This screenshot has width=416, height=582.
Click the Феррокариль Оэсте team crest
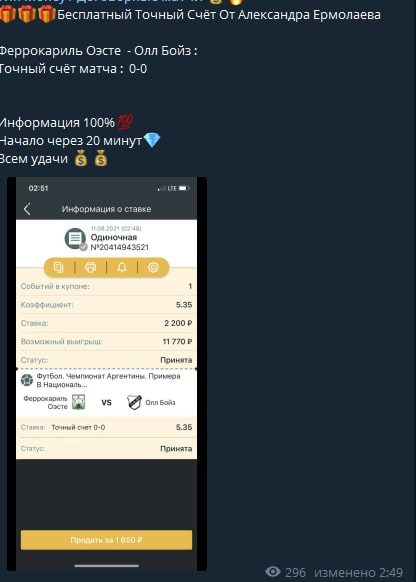tap(78, 402)
